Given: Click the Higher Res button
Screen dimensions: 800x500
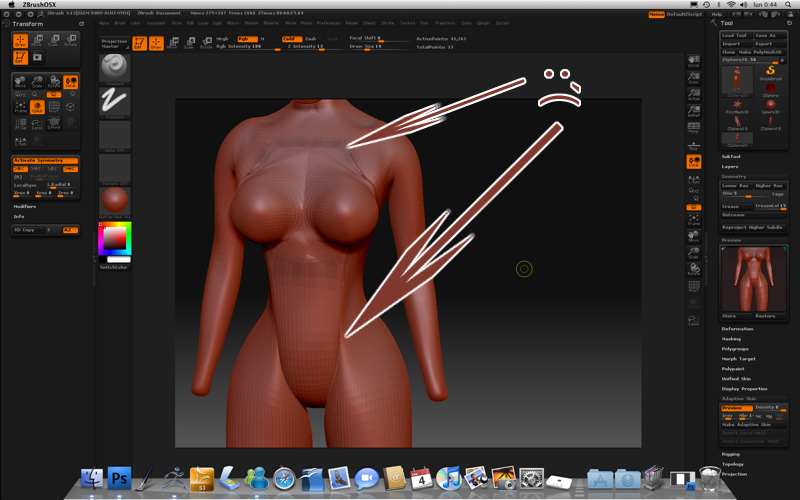Looking at the screenshot, I should click(x=770, y=186).
